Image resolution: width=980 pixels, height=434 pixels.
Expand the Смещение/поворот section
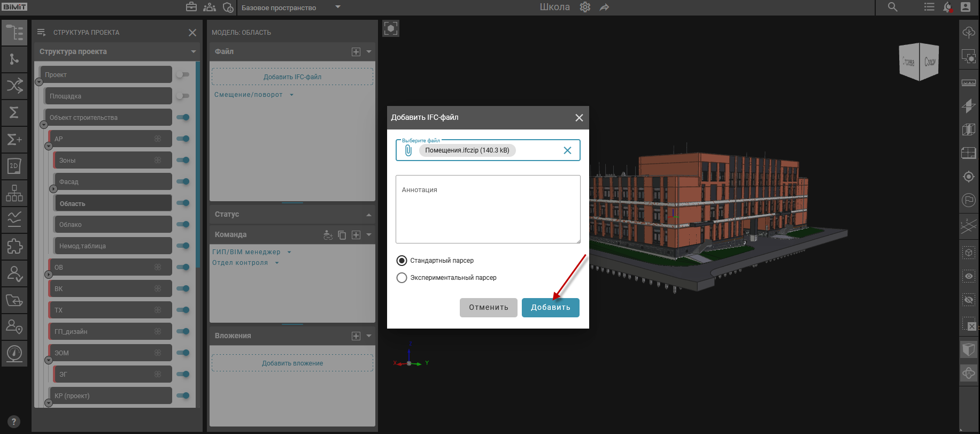click(253, 95)
